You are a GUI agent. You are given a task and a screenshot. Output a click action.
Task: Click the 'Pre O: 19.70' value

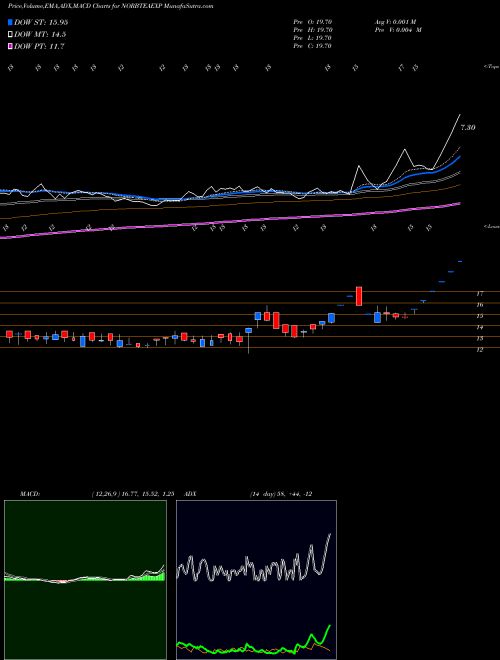(x=313, y=22)
